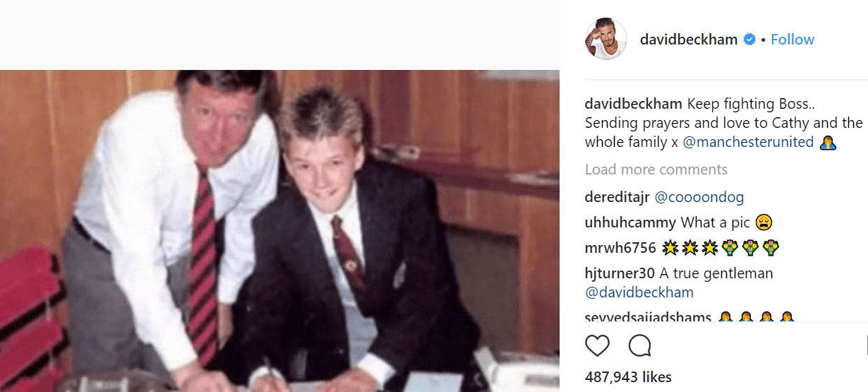Expand Load more comments
This screenshot has height=392, width=868.
[656, 170]
